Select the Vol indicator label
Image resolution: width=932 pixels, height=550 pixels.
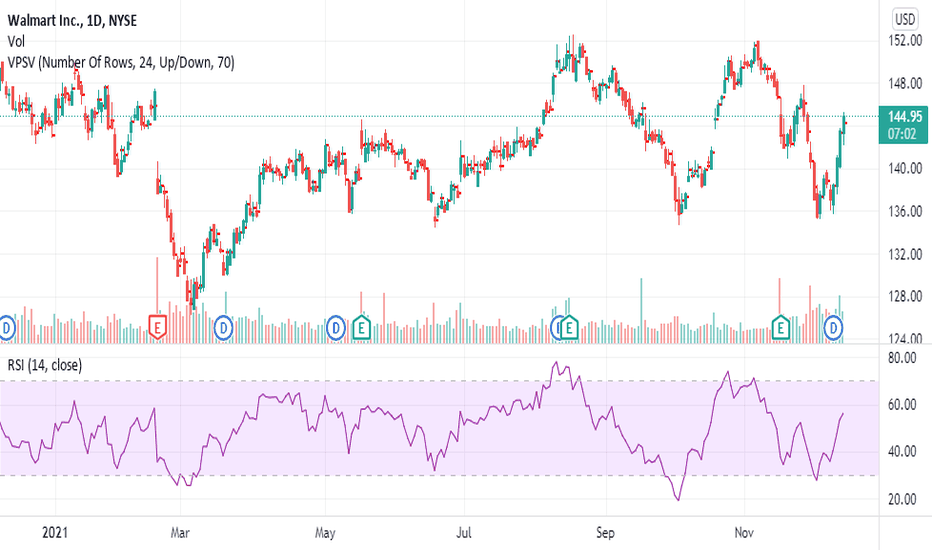(x=16, y=42)
